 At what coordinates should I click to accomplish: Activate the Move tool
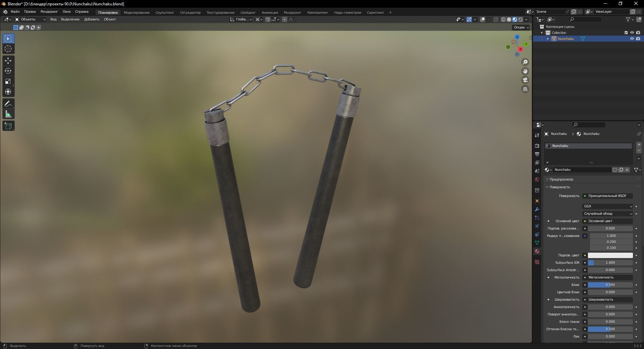click(8, 61)
